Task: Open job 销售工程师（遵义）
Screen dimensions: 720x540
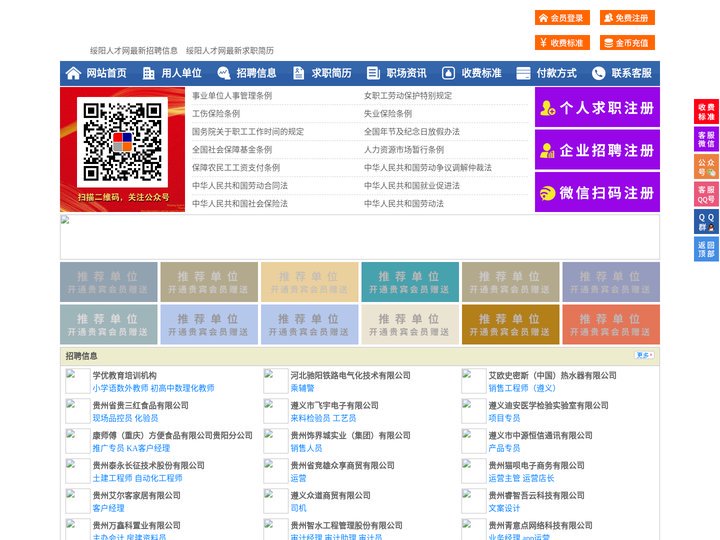Action: click(522, 388)
